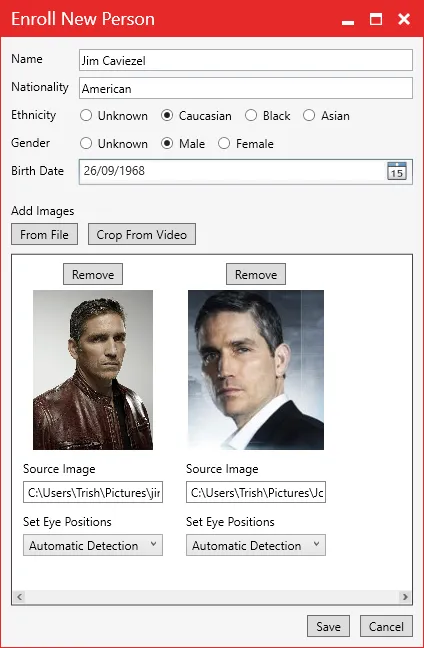Click source image path ending in Jc

click(256, 492)
